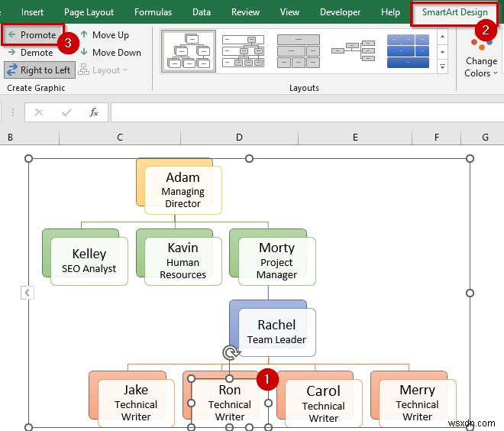This screenshot has width=504, height=431.
Task: Expand the layouts gallery More arrow
Action: pos(443,66)
